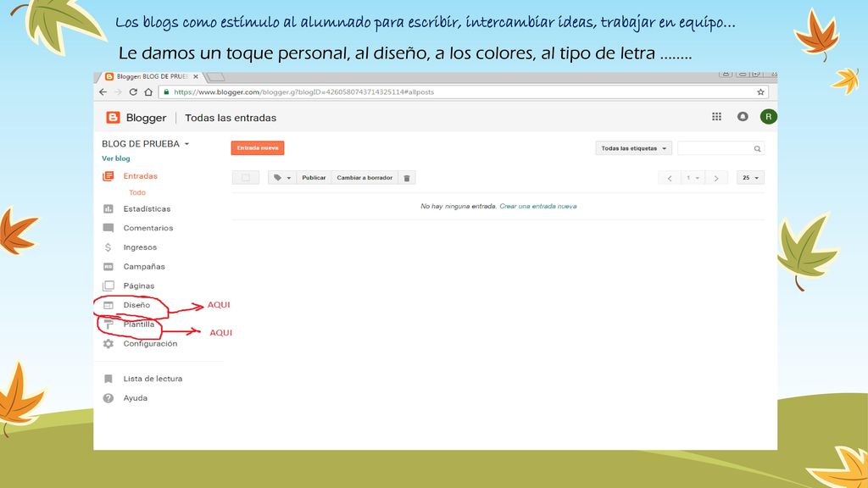
Task: Open the notifications bell icon
Action: (743, 117)
